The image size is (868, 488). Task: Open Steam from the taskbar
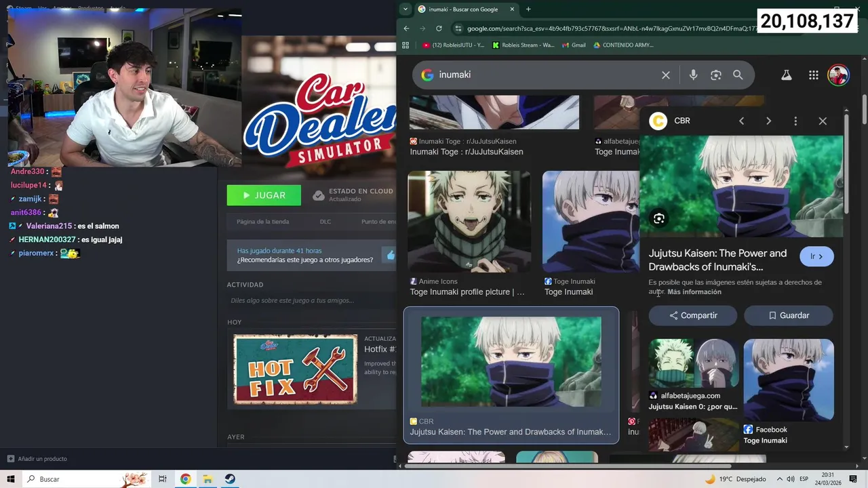(230, 479)
